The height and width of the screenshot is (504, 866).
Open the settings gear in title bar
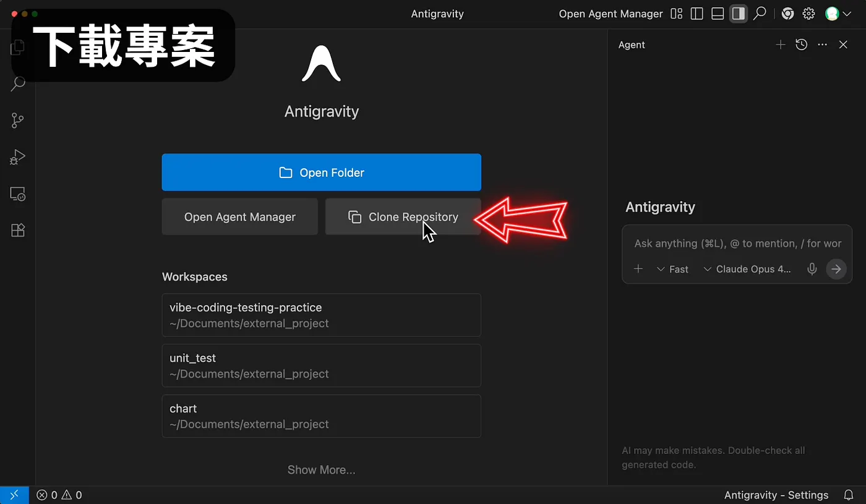tap(808, 14)
